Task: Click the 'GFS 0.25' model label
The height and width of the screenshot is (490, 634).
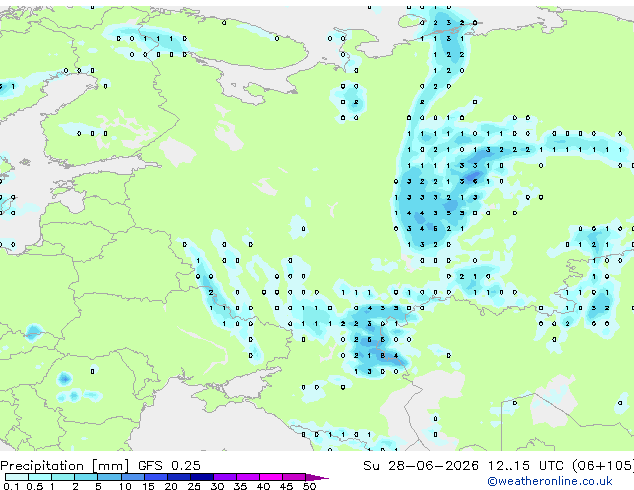Action: pos(169,465)
